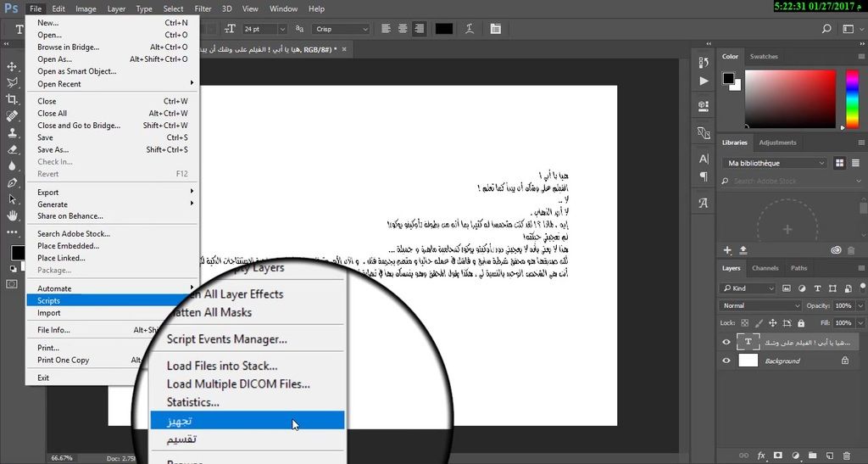This screenshot has height=464, width=868.
Task: Select the Crop tool
Action: point(12,99)
